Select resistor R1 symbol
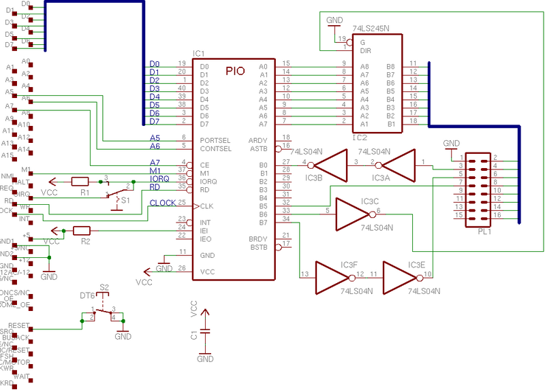545x392 pixels. [x=80, y=182]
